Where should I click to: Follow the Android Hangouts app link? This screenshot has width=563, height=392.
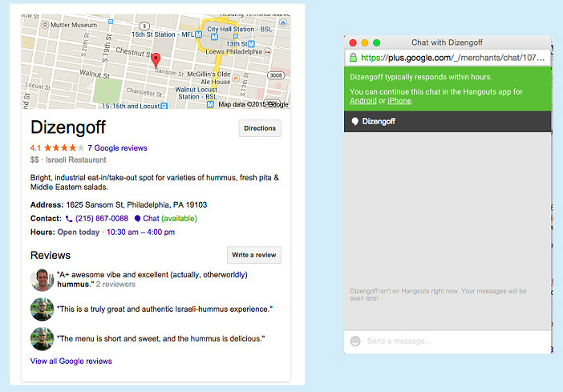point(363,101)
